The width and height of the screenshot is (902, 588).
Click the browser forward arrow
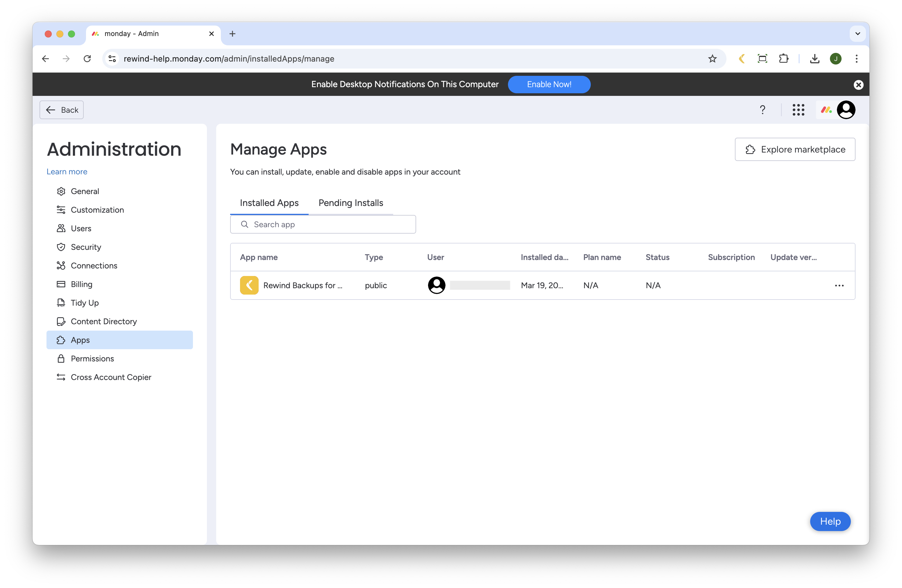(66, 59)
